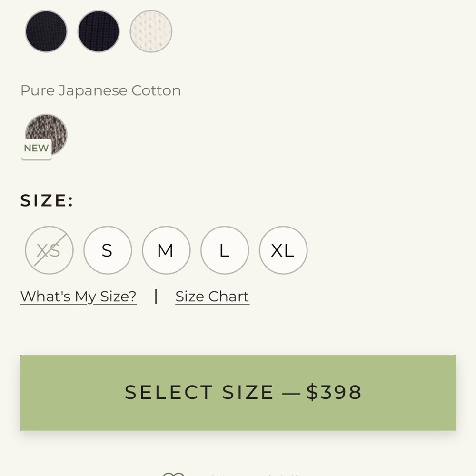476x476 pixels.
Task: Click the green SELECT SIZE button
Action: click(x=238, y=393)
